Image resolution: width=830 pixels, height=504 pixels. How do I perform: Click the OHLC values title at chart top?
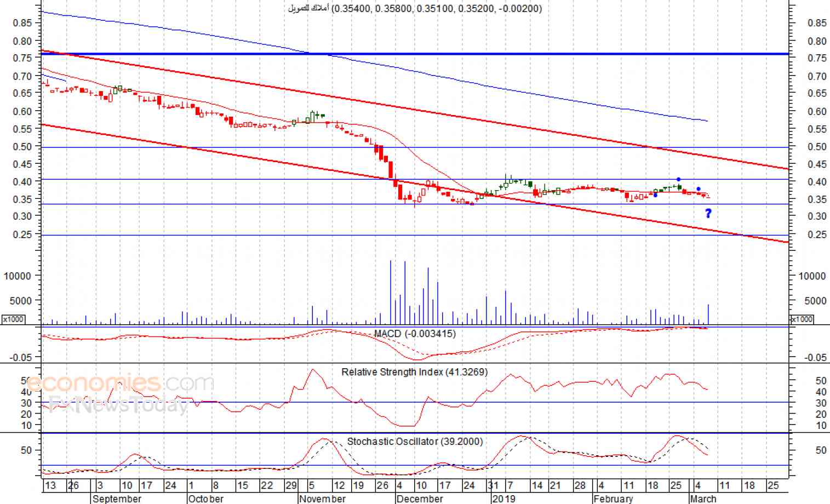pyautogui.click(x=415, y=8)
